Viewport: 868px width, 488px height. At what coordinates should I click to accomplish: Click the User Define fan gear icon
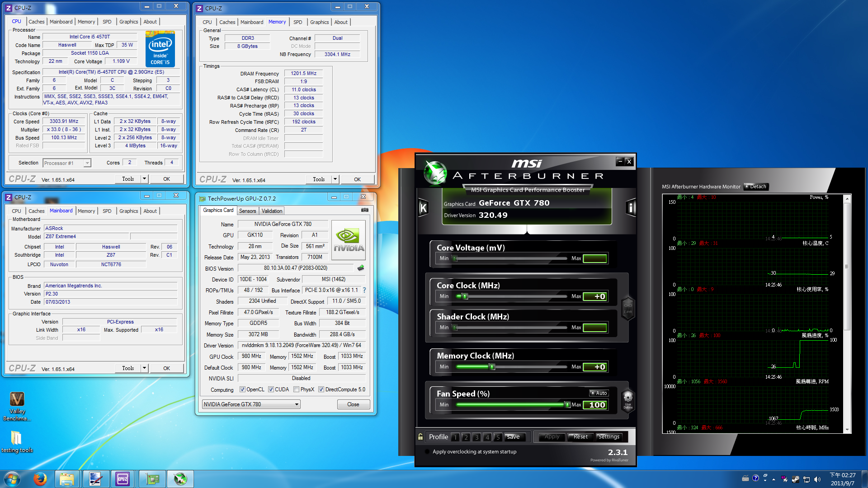click(628, 400)
